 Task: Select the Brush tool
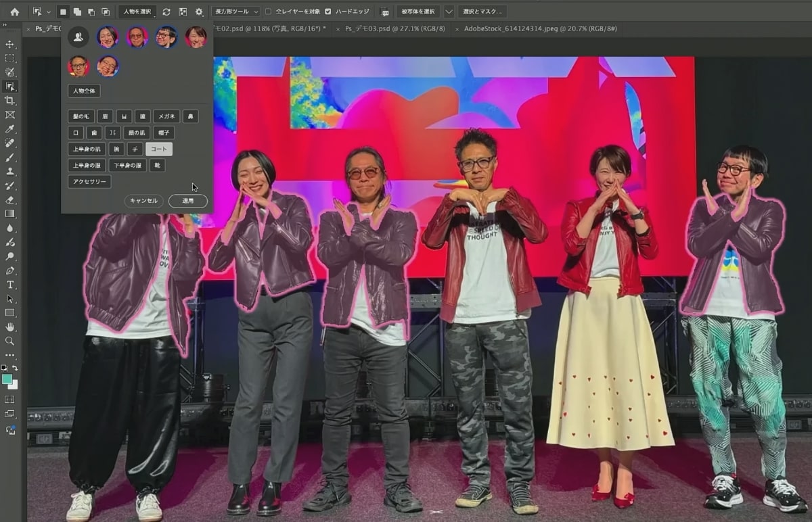9,158
